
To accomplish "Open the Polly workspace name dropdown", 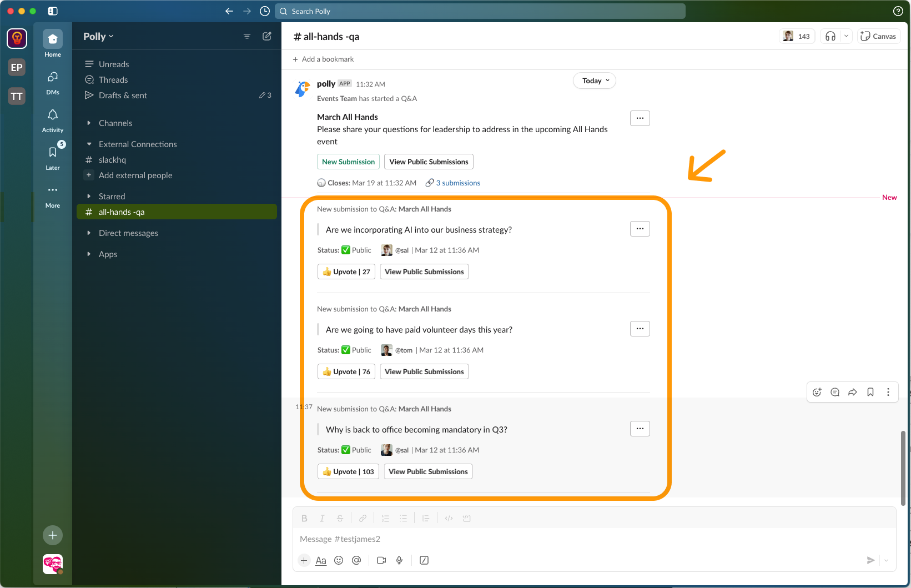I will [x=98, y=36].
